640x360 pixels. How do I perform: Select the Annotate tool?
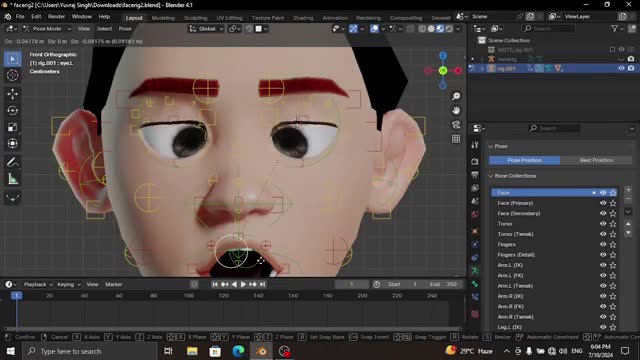point(13,162)
